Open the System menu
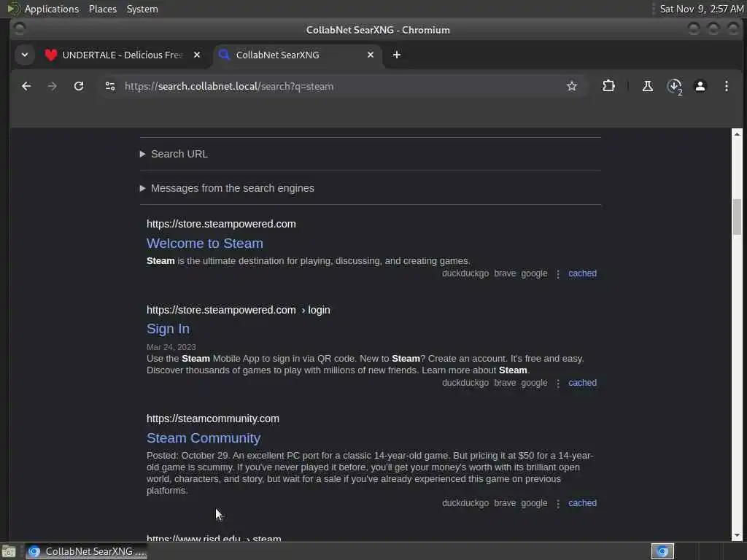Viewport: 747px width, 560px height. coord(142,9)
